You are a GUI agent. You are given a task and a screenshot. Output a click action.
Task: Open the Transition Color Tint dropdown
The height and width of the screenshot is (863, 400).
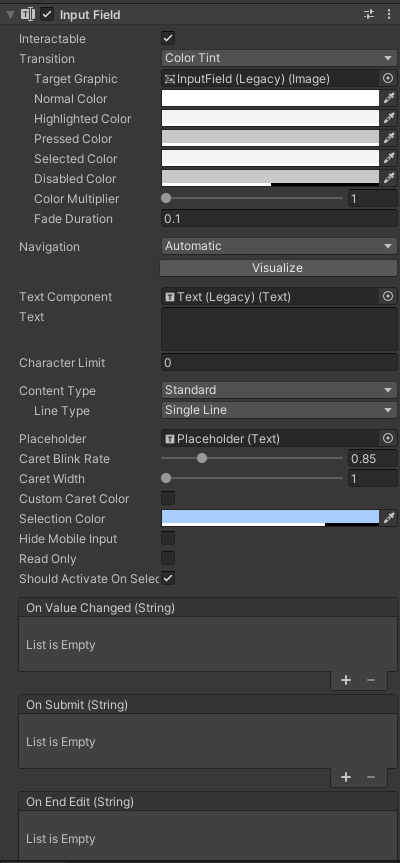click(279, 58)
